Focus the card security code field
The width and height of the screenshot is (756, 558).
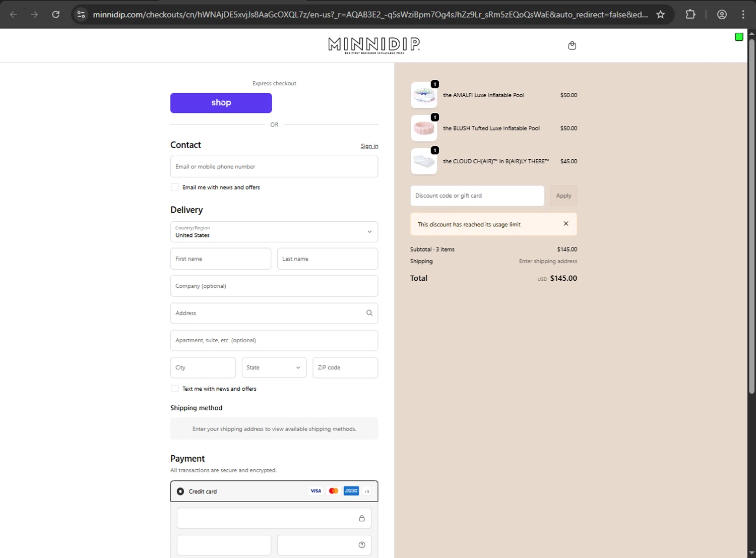coord(325,545)
